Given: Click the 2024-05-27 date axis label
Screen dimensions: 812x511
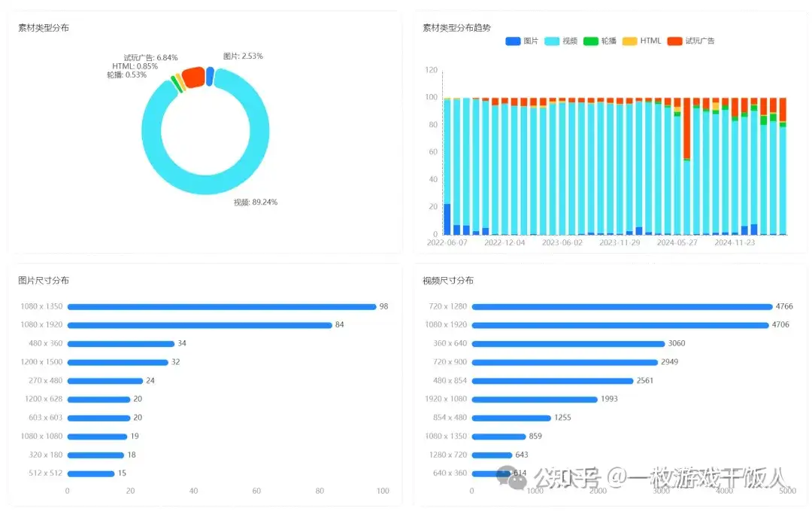Looking at the screenshot, I should pyautogui.click(x=677, y=242).
